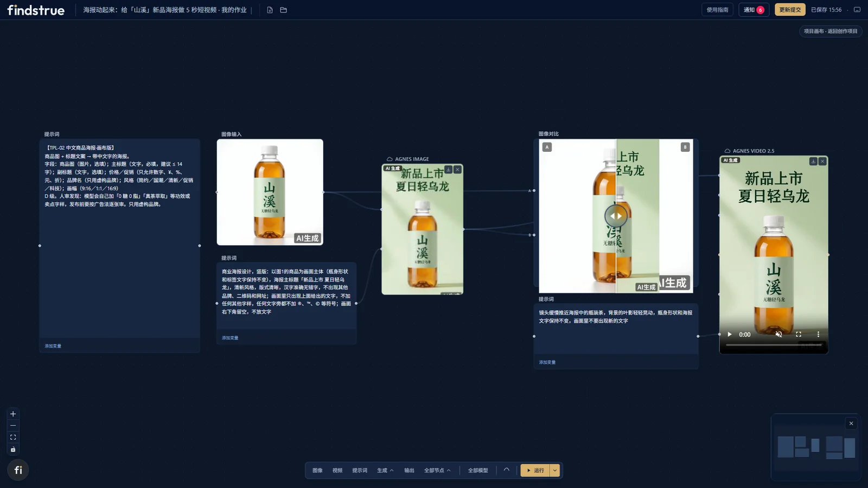Select 视频 in the bottom toolbar
Viewport: 868px width, 488px height.
(x=337, y=471)
